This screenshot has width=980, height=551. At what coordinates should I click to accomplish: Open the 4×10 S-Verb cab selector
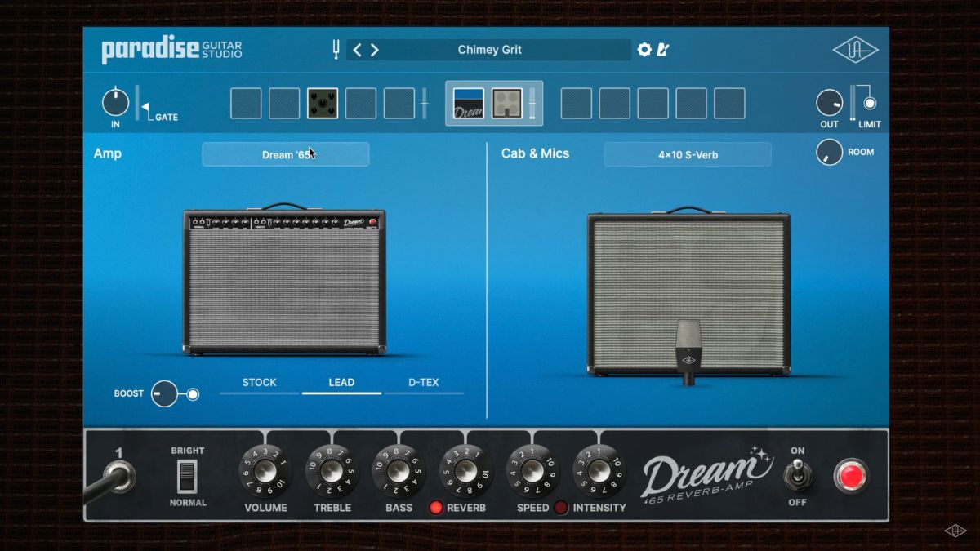tap(687, 154)
